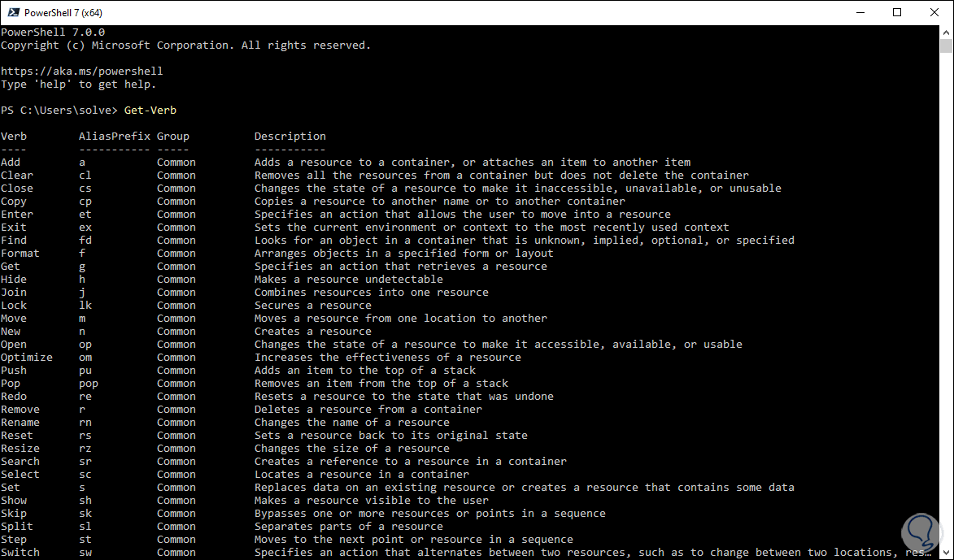This screenshot has width=954, height=560.
Task: Click the 'Get' verb entry
Action: (x=11, y=267)
